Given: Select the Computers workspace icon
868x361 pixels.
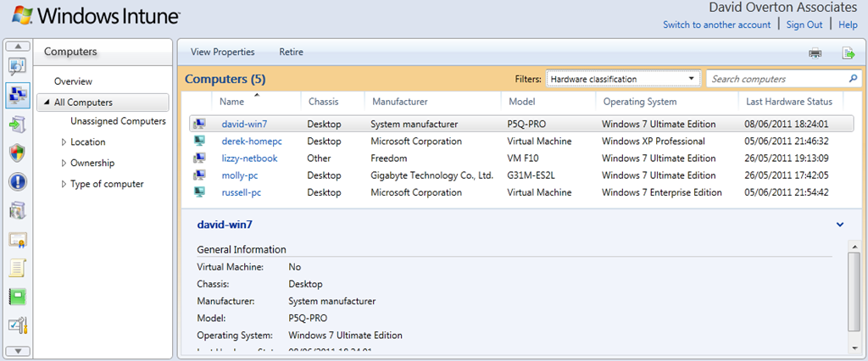Looking at the screenshot, I should pyautogui.click(x=18, y=95).
